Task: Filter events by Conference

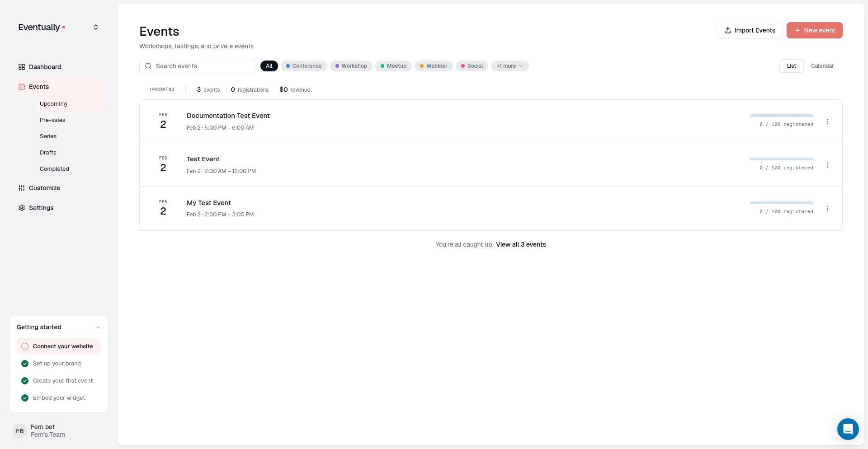Action: click(x=304, y=66)
